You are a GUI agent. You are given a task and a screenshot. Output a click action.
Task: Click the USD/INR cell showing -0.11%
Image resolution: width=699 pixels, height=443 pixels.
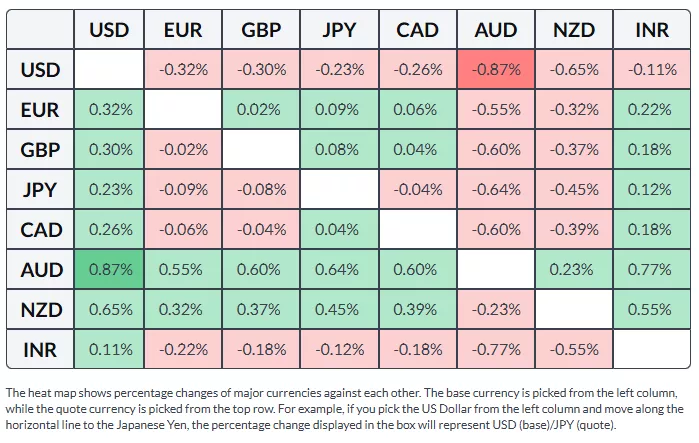[x=652, y=70]
